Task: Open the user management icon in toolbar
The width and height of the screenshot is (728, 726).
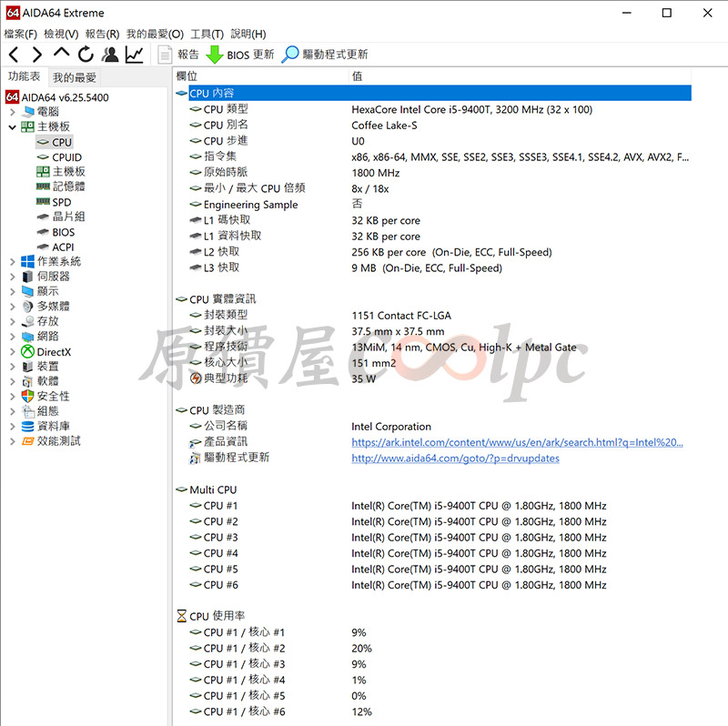Action: click(x=110, y=55)
